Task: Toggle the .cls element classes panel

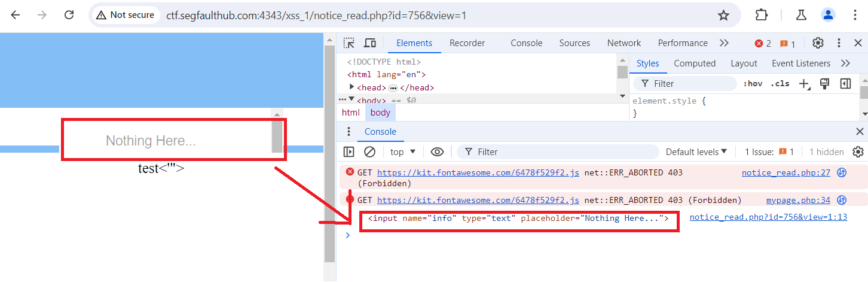Action: (780, 84)
